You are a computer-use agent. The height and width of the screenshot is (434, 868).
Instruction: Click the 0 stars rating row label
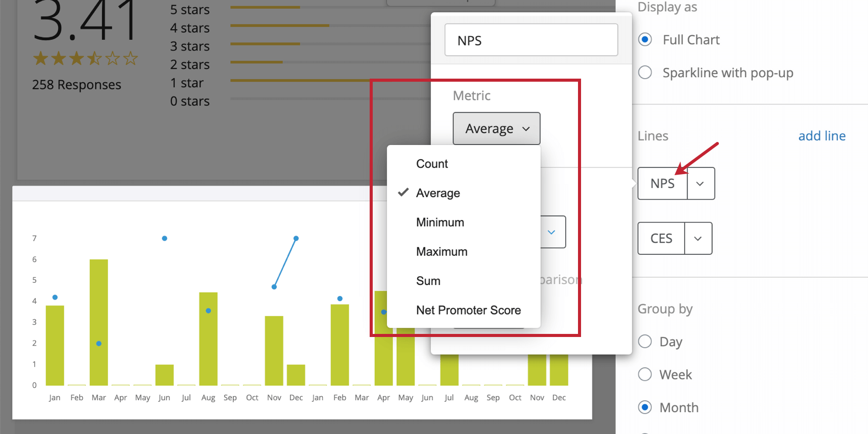pyautogui.click(x=190, y=101)
